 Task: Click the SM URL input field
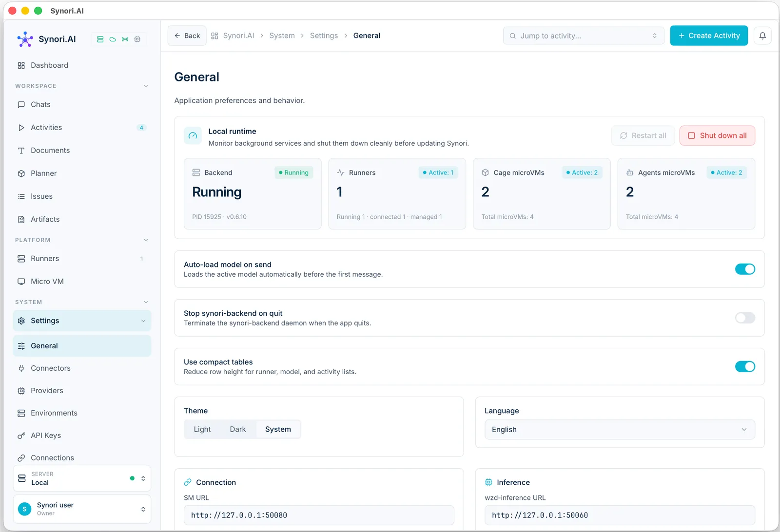319,515
